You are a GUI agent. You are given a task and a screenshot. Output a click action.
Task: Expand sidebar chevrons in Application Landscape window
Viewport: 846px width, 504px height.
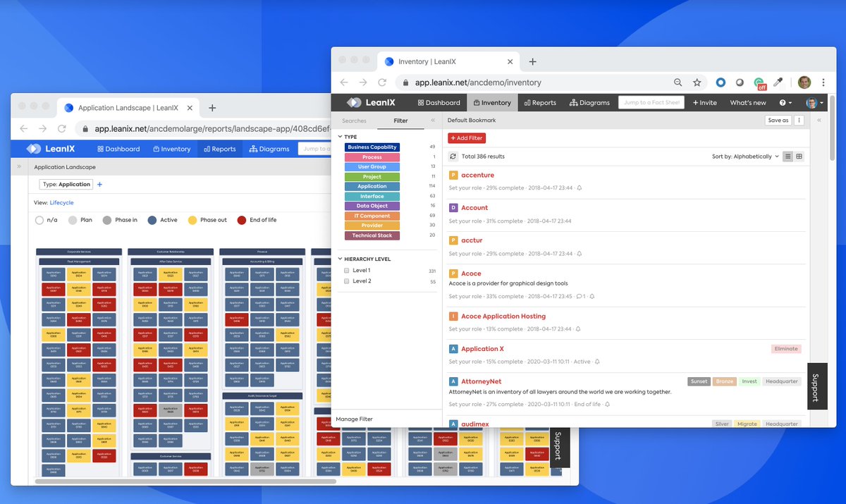(19, 167)
